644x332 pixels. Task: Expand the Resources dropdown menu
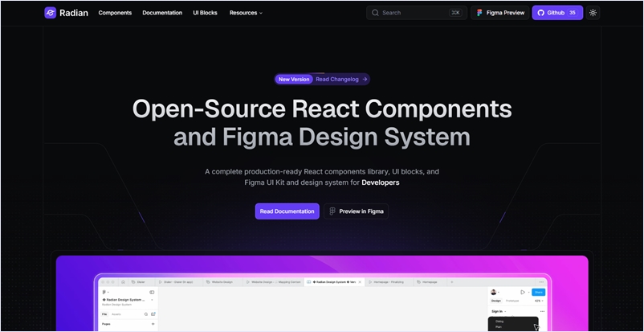tap(246, 13)
